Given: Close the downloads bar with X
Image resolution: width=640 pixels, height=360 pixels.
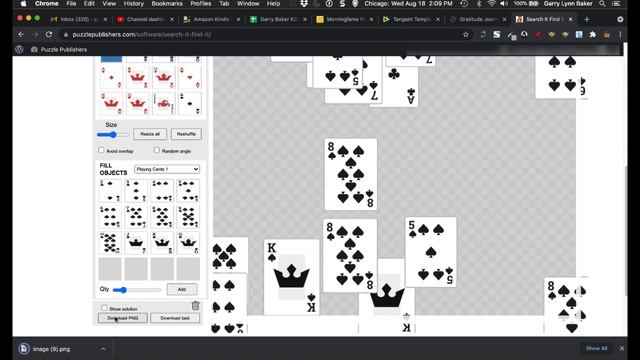Looking at the screenshot, I should [x=622, y=348].
